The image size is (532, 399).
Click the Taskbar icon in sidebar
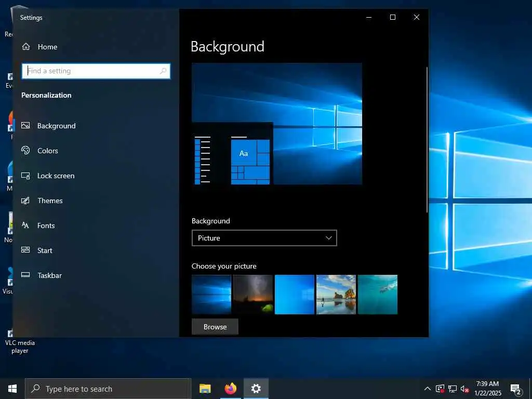pos(25,275)
